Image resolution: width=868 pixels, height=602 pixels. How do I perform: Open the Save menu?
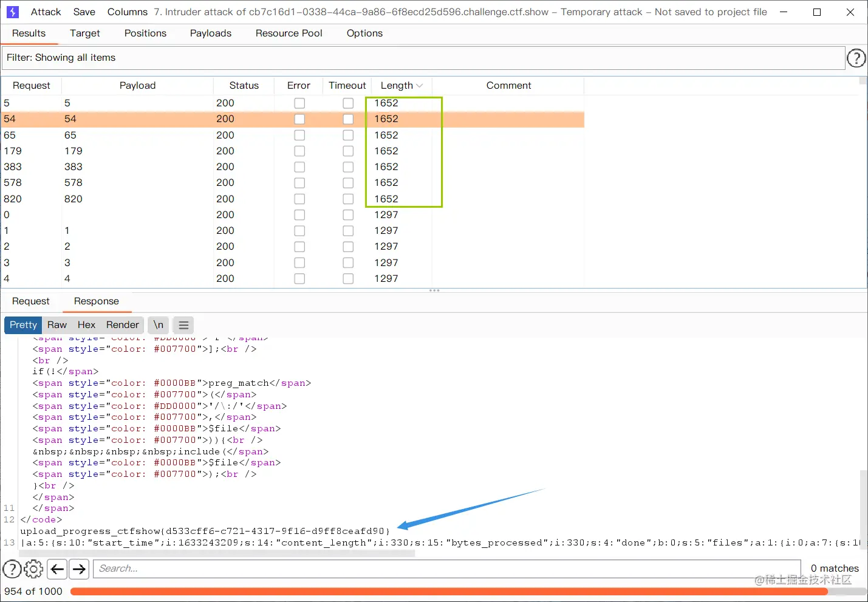click(x=84, y=12)
